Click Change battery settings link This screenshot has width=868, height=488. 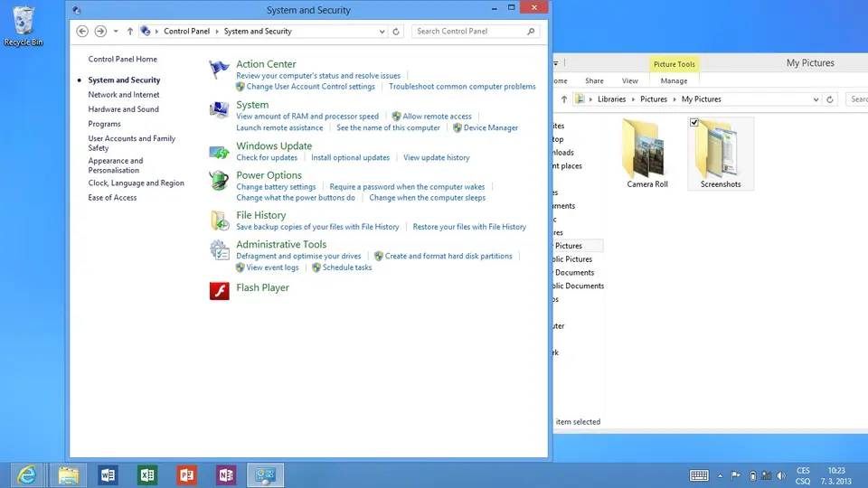[276, 187]
